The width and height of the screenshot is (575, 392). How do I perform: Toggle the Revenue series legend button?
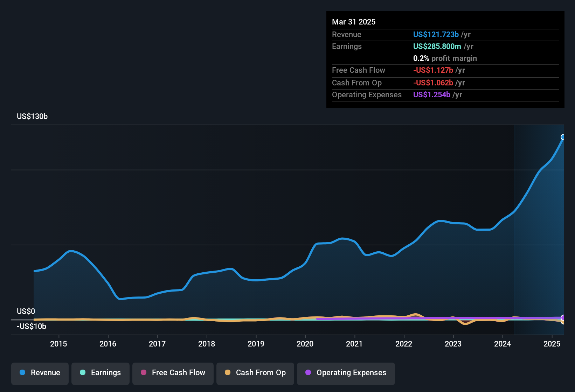(40, 373)
